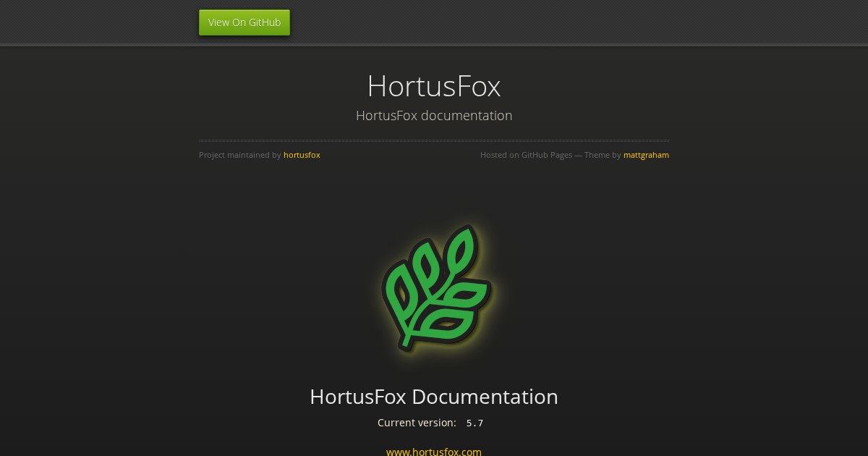Image resolution: width=868 pixels, height=456 pixels.
Task: Click the Project maintained by text
Action: pyautogui.click(x=240, y=155)
